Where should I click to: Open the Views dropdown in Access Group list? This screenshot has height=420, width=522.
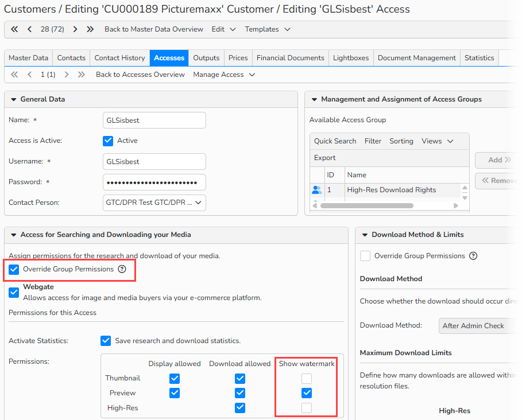[438, 141]
